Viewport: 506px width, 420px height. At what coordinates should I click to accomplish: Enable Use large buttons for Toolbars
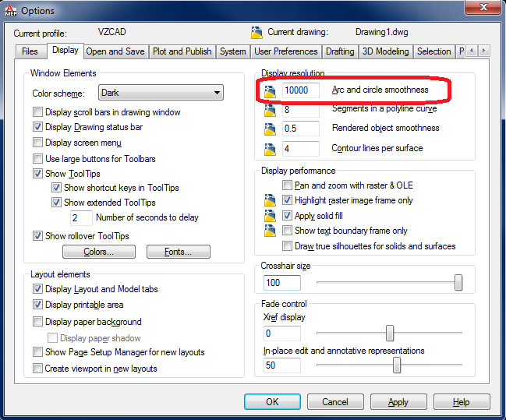pos(37,158)
